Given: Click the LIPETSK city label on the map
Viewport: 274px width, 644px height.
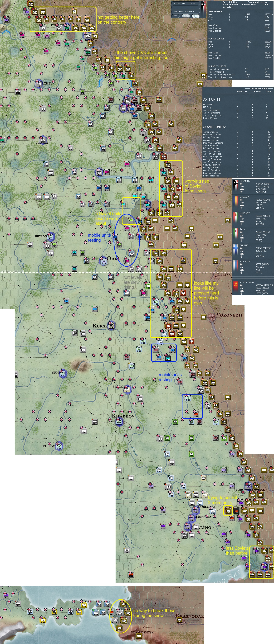Looking at the screenshot, I should click(x=224, y=275).
